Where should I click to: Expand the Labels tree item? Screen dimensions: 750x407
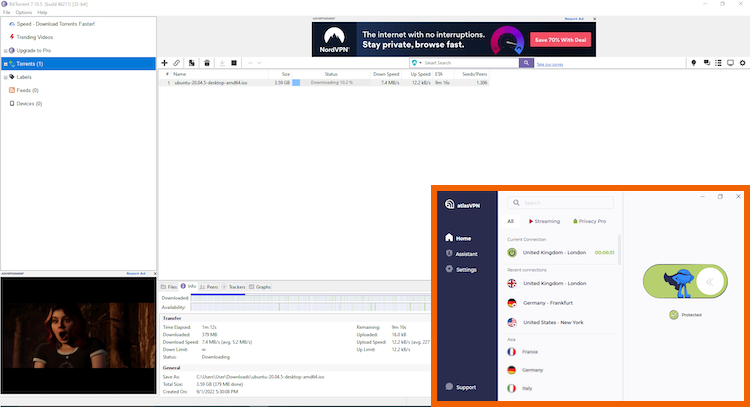click(x=5, y=77)
